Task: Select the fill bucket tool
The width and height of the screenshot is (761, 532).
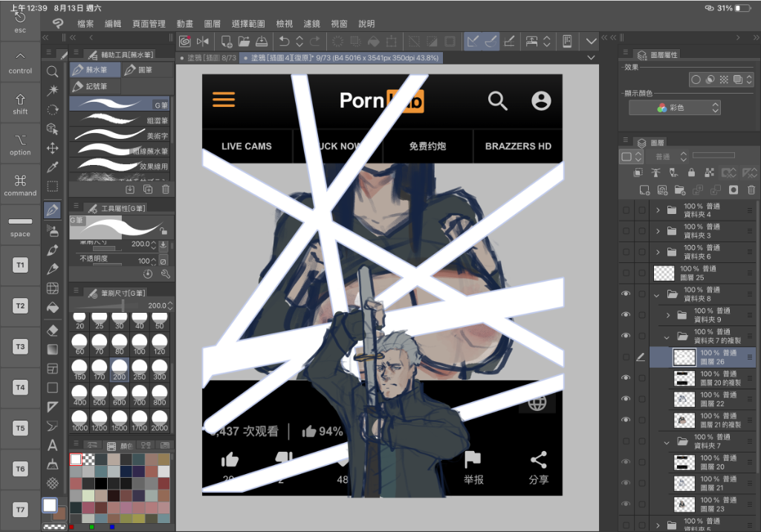Action: (53, 308)
